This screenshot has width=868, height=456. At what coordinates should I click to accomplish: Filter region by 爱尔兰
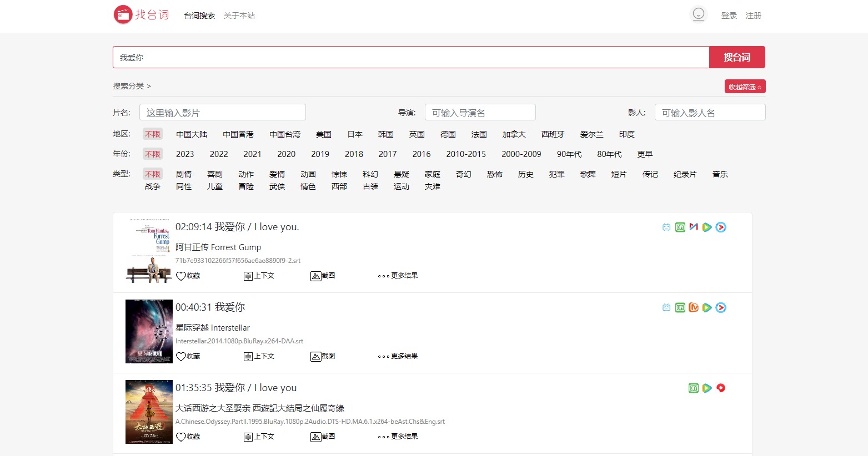pyautogui.click(x=591, y=134)
